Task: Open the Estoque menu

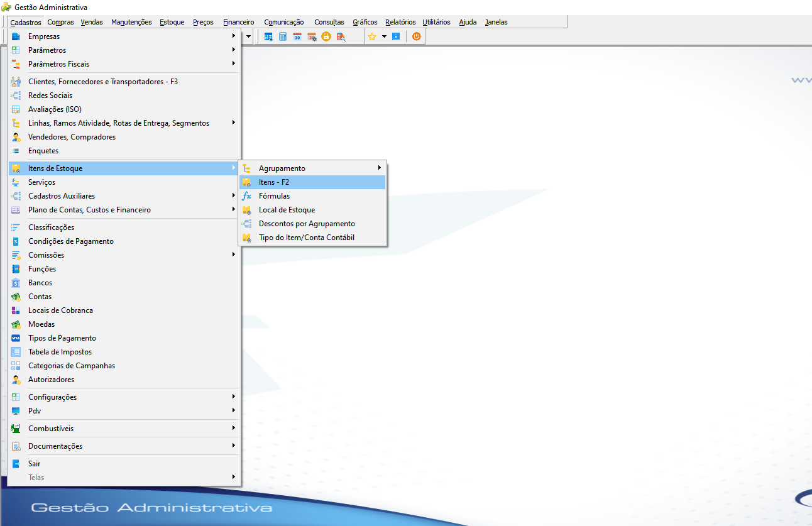Action: pos(172,22)
